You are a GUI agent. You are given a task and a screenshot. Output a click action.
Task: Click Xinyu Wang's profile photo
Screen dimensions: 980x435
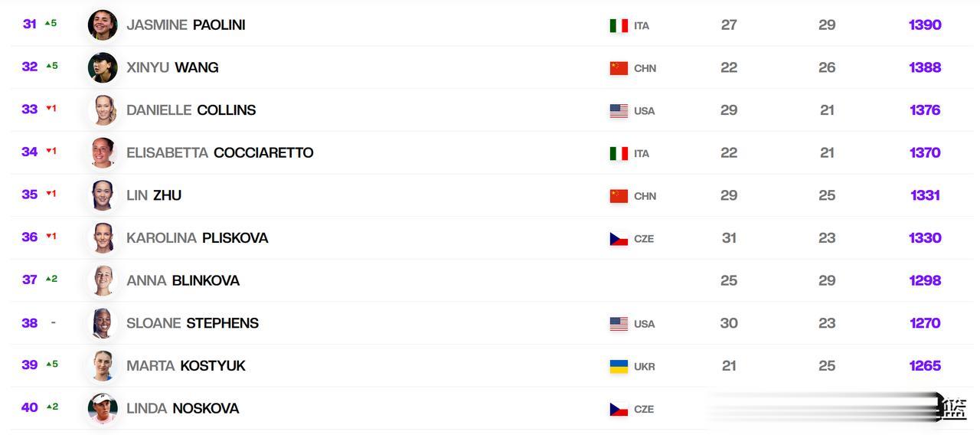pos(103,67)
